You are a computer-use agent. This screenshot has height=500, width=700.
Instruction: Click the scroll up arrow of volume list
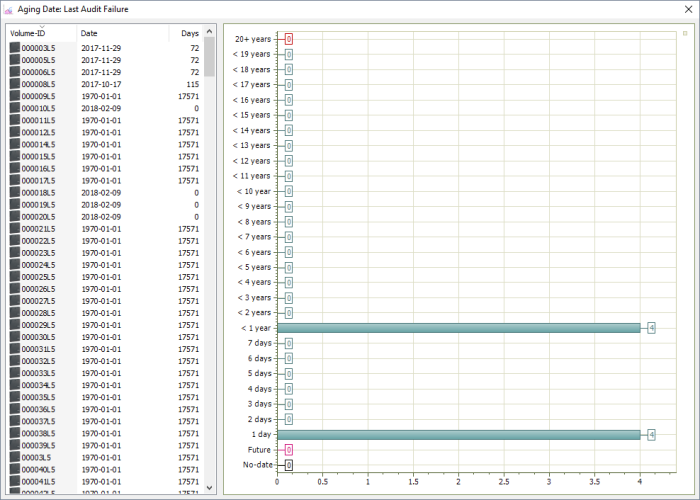(x=209, y=32)
